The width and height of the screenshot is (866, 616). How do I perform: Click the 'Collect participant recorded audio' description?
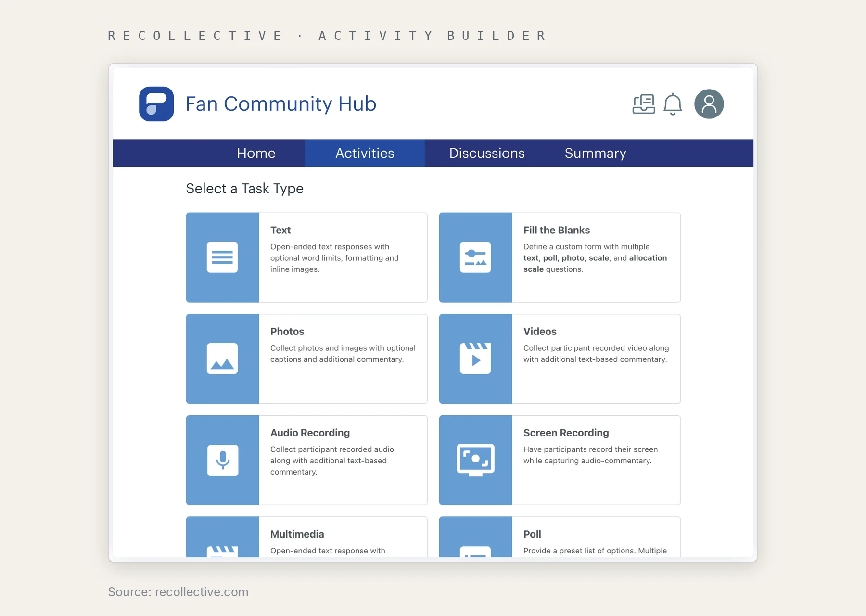tap(332, 461)
